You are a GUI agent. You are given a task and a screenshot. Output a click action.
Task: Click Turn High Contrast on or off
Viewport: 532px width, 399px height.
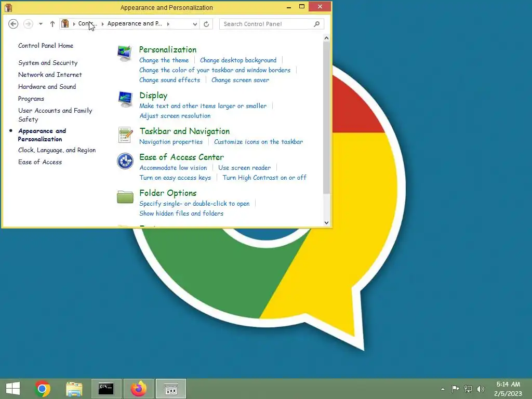click(x=264, y=178)
